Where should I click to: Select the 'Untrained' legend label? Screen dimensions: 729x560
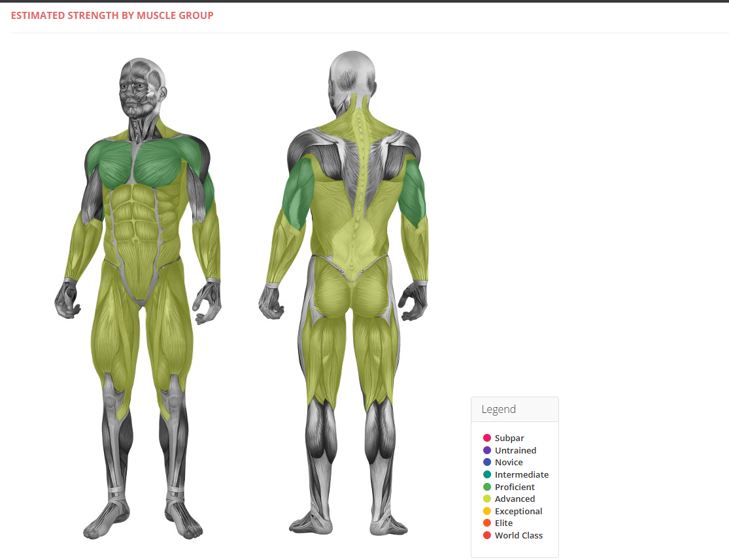tap(515, 450)
